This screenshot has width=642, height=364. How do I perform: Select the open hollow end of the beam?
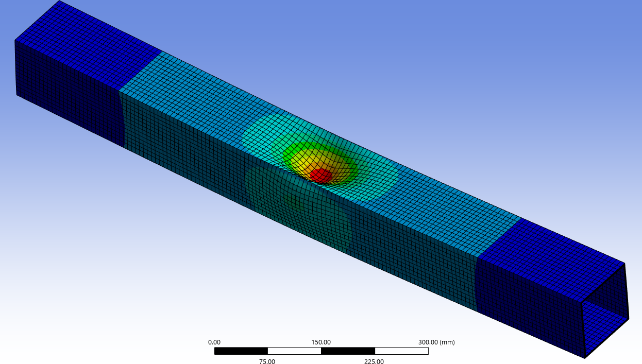tap(605, 310)
